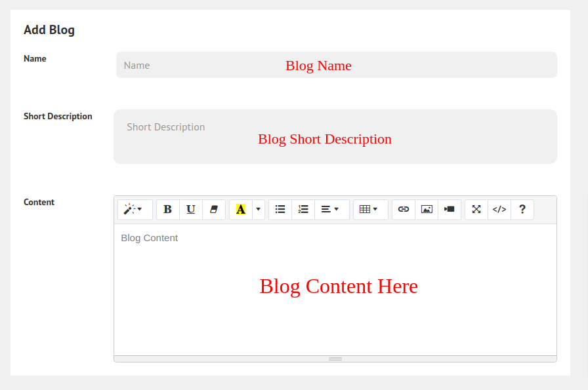This screenshot has height=390, width=588.
Task: Open the paragraph alignment dropdown
Action: coord(331,209)
